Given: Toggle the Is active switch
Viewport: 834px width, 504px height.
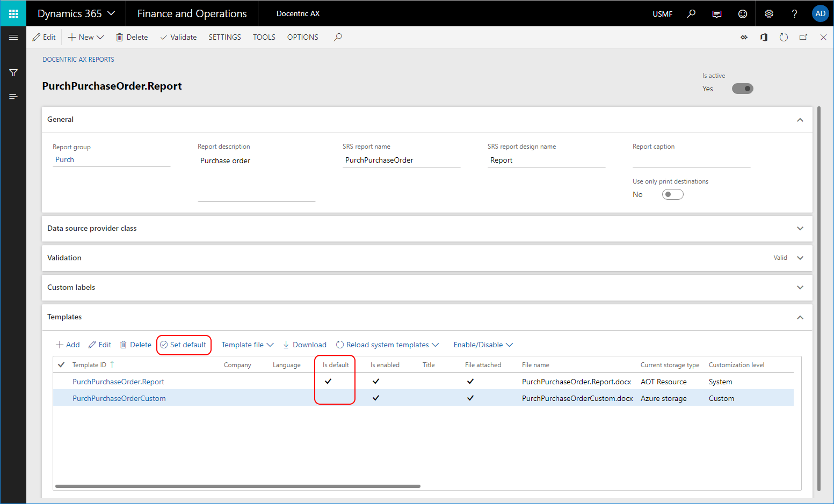Looking at the screenshot, I should [742, 89].
